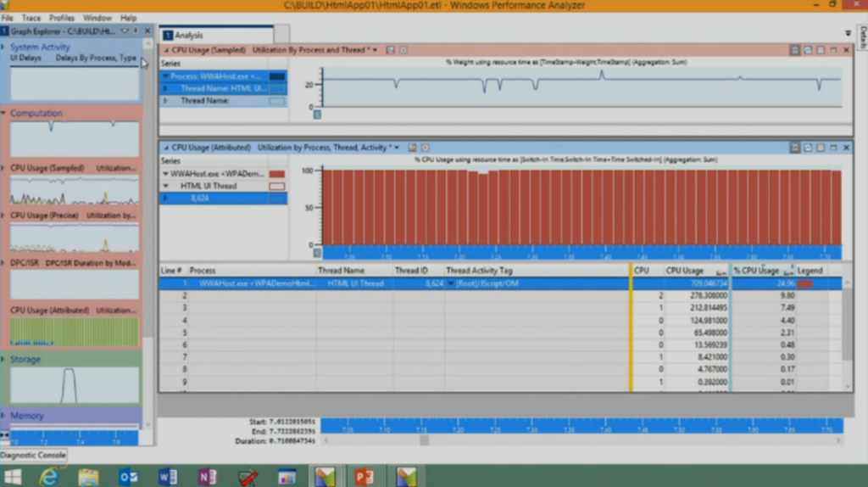The image size is (868, 487).
Task: Click the Windows Start button
Action: click(x=12, y=477)
